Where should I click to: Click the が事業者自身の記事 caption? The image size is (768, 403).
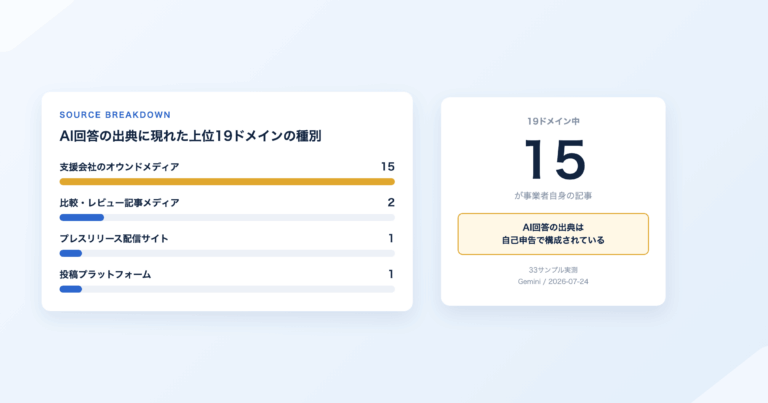pos(553,196)
